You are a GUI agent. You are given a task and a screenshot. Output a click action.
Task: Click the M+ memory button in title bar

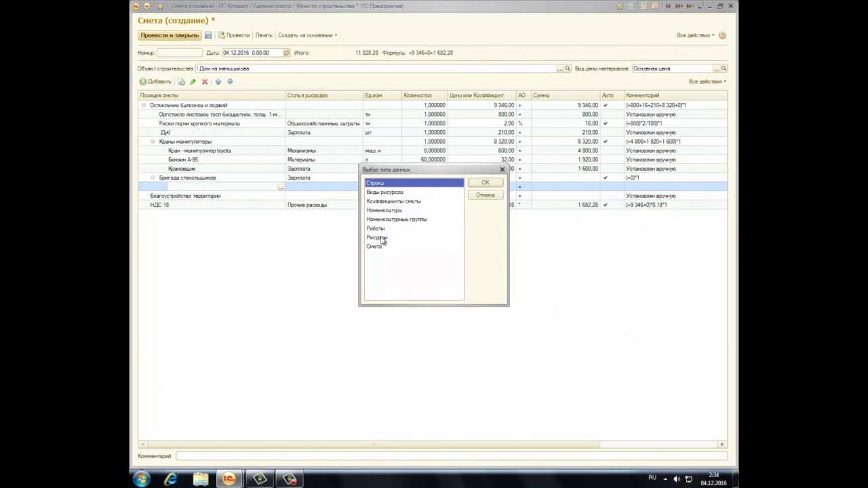(x=679, y=6)
